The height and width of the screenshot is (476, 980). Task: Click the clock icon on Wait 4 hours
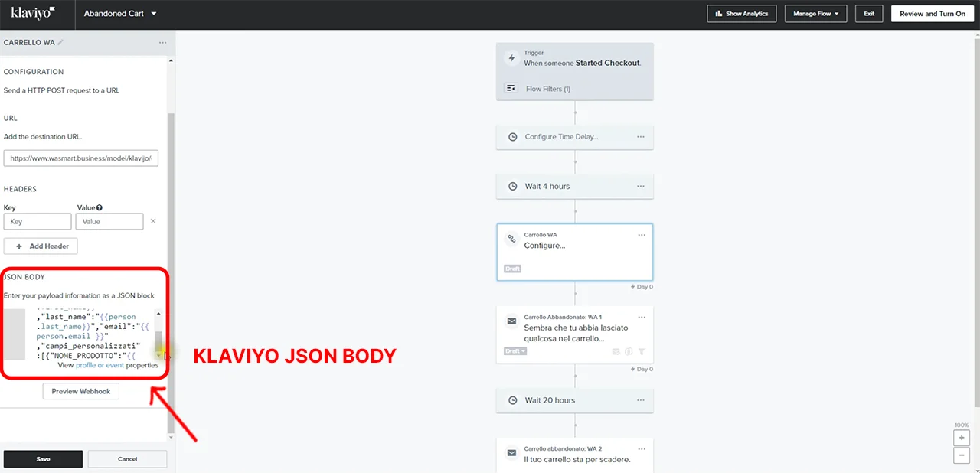pos(513,186)
